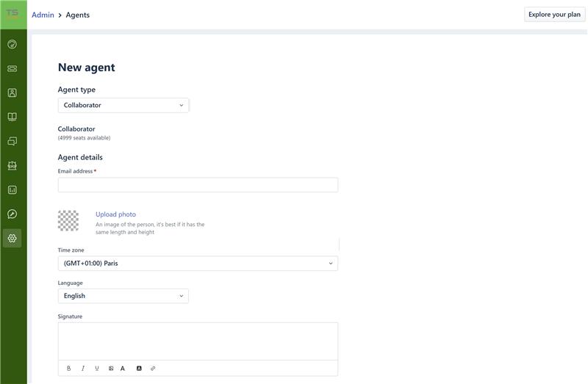
Task: Open the chat conversations sidebar icon
Action: click(12, 141)
